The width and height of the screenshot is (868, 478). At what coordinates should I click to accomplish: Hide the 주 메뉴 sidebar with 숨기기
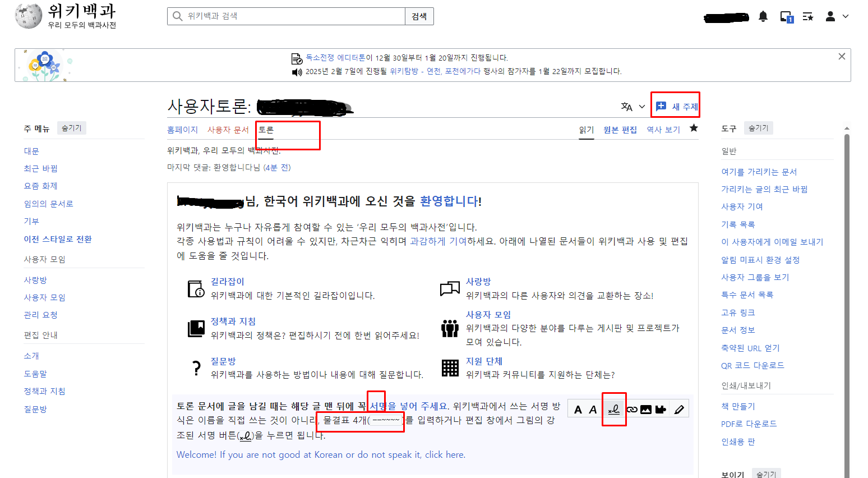tap(71, 128)
